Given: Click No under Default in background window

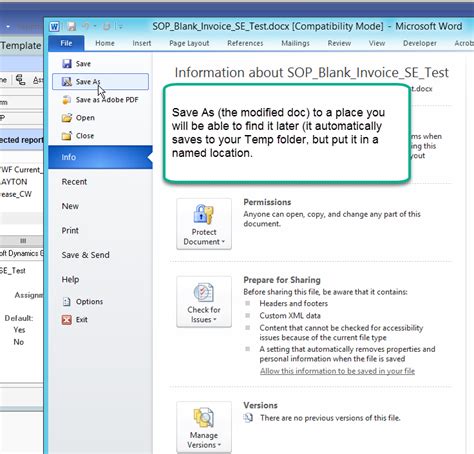Looking at the screenshot, I should click(19, 342).
